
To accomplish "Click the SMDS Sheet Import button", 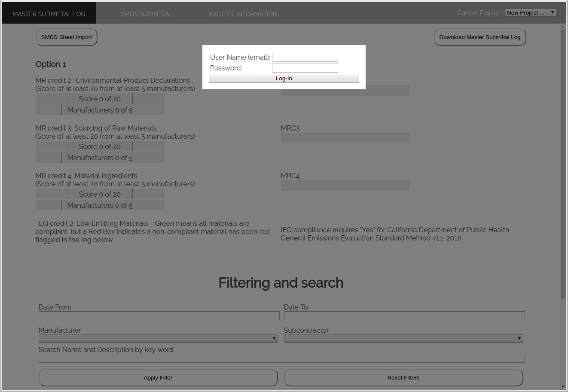I will click(67, 37).
